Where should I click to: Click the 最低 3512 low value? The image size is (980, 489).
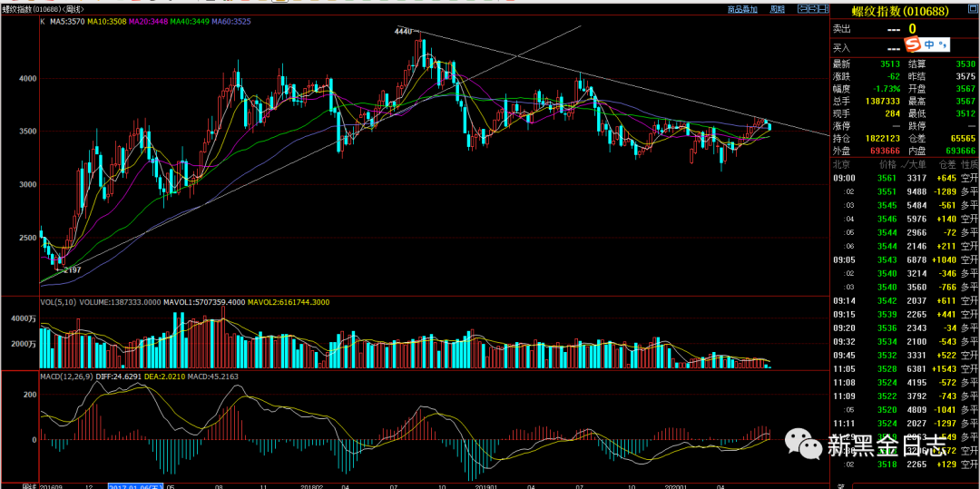[x=965, y=113]
